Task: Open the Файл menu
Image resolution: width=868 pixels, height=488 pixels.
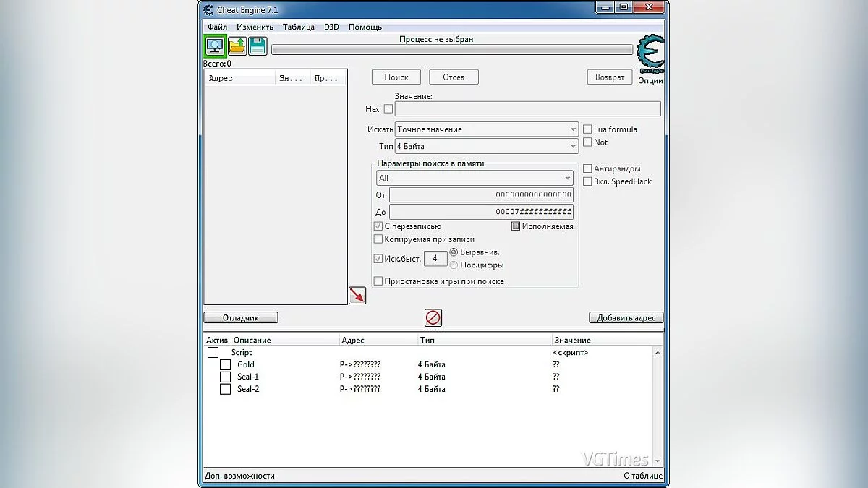Action: tap(217, 27)
